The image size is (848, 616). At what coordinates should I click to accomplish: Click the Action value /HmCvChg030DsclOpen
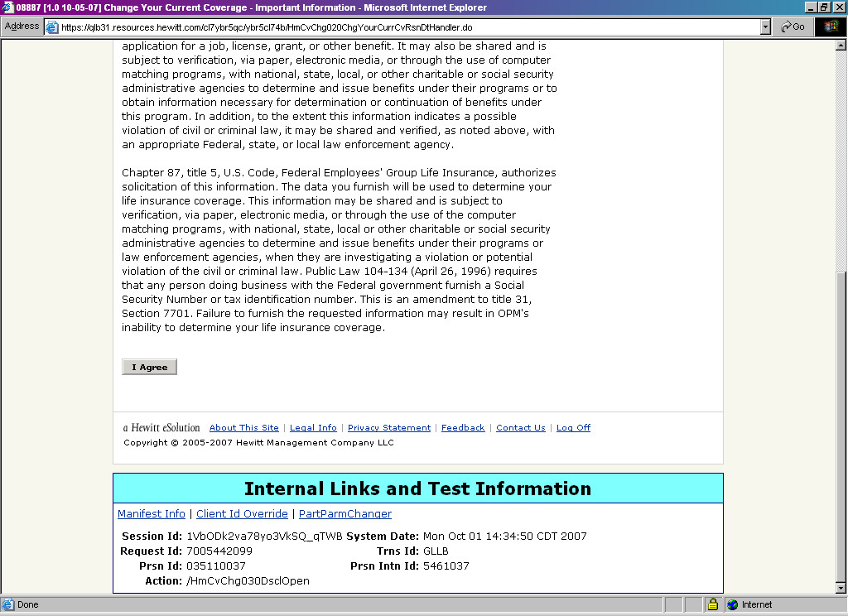(248, 581)
